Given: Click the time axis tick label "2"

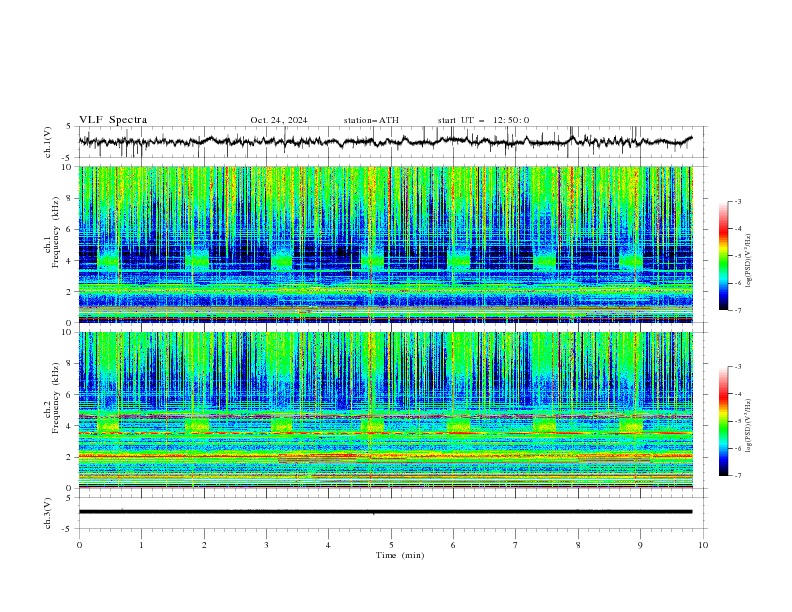Looking at the screenshot, I should point(204,545).
